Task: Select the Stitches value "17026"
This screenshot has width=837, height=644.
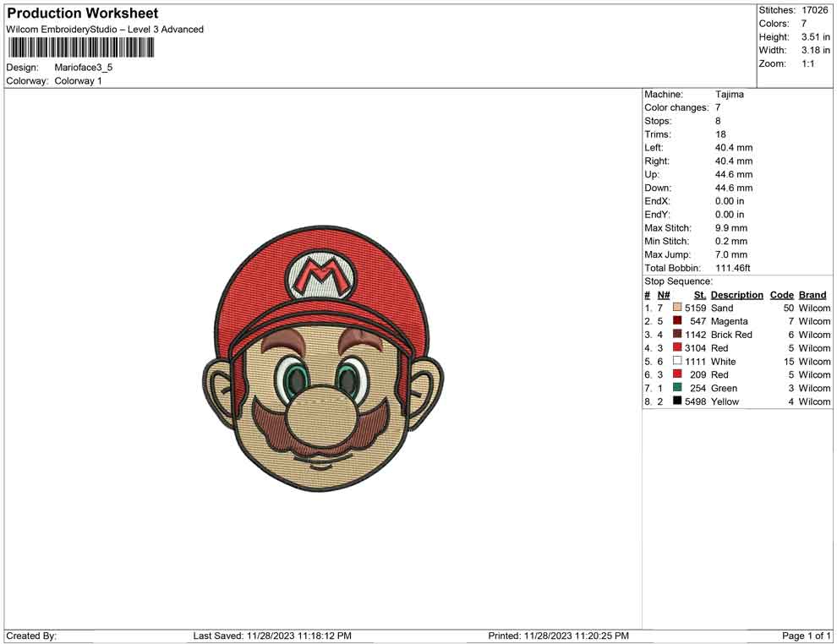Action: [x=814, y=10]
